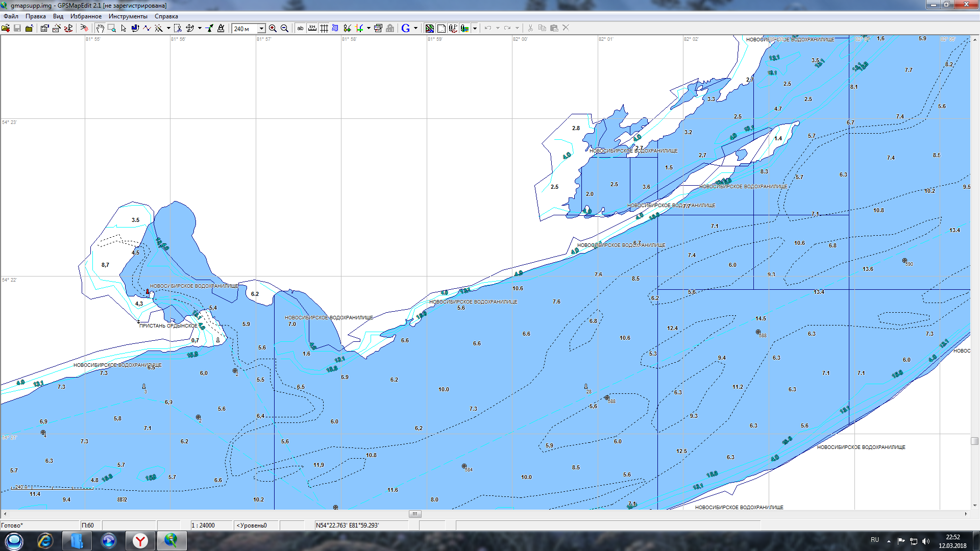Toggle the 'ab' object labels display
980x551 pixels.
(301, 28)
